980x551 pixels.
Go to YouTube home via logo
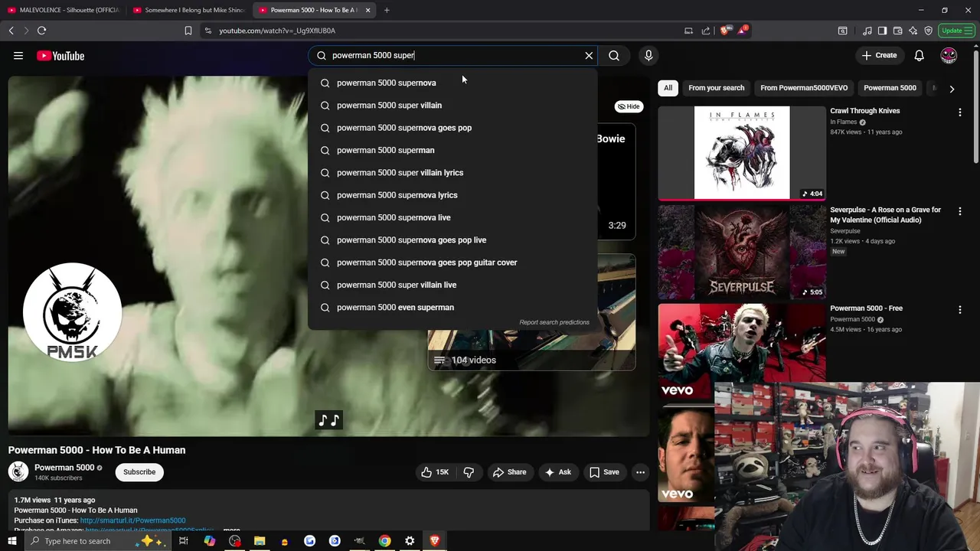click(60, 56)
